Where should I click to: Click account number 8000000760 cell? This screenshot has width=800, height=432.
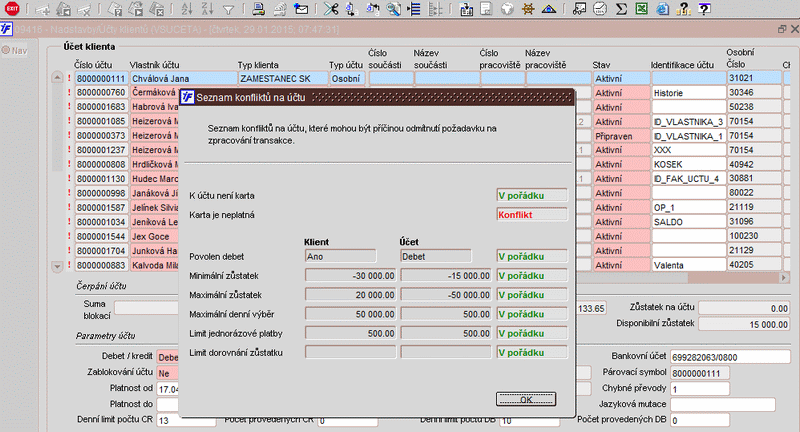tap(101, 92)
